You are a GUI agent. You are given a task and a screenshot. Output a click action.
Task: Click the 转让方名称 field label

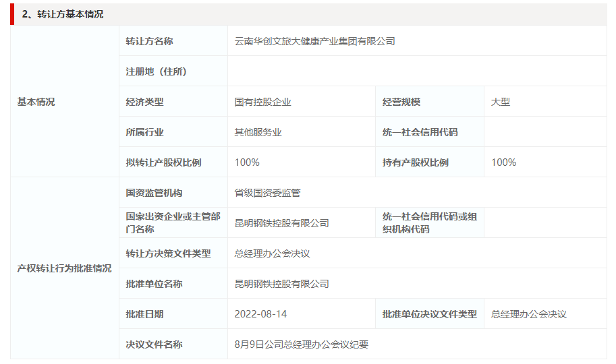(x=149, y=41)
